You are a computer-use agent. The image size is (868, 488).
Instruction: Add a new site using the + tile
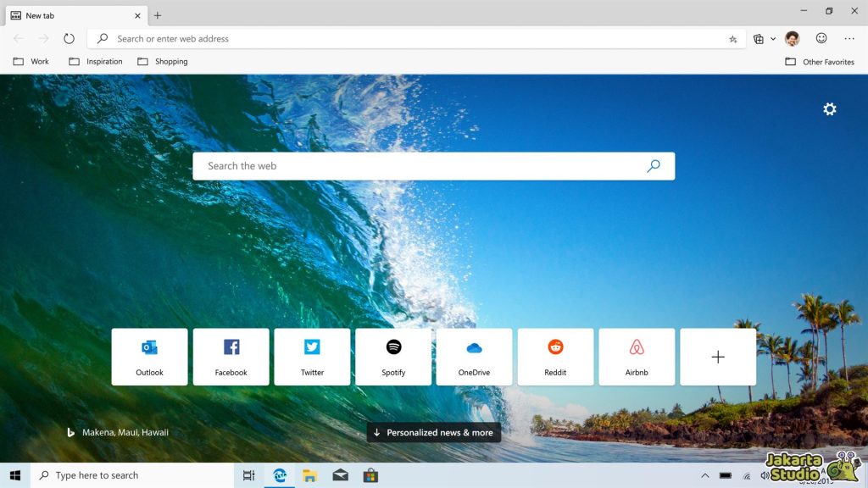717,356
